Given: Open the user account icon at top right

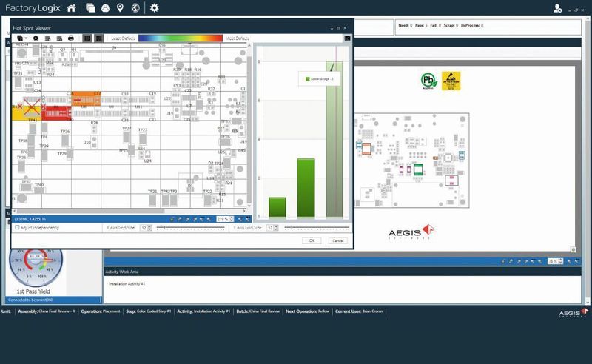Looking at the screenshot, I should click(x=558, y=8).
